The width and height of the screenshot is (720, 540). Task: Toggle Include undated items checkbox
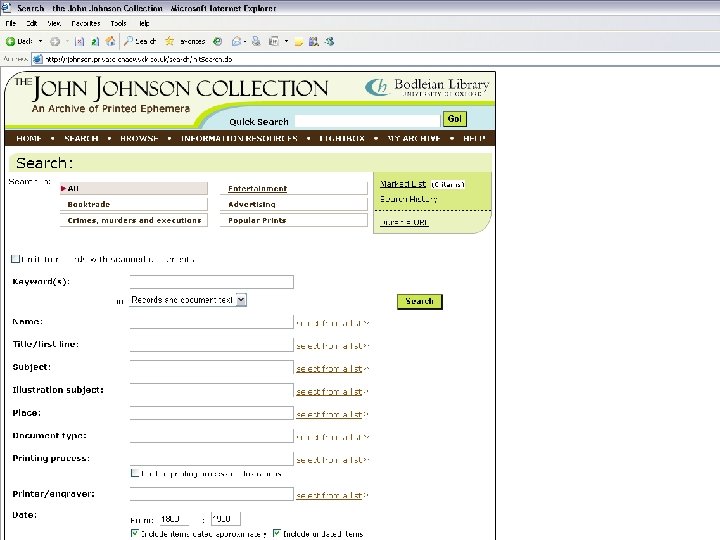(x=277, y=533)
